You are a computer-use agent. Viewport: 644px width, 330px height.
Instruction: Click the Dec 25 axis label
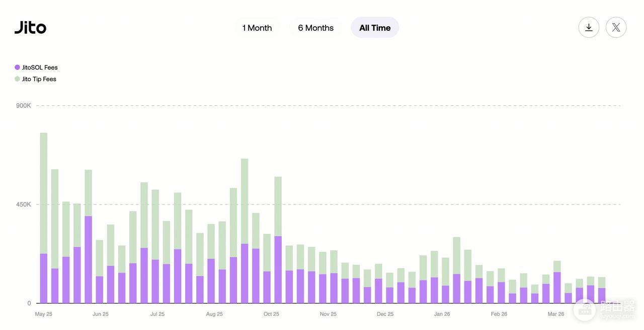point(385,314)
